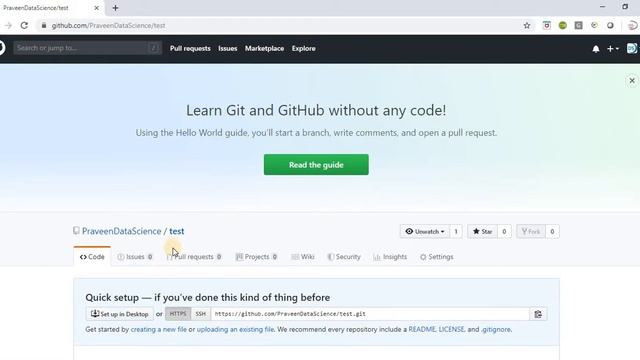View stargazers count next to Star
This screenshot has width=640, height=360.
(504, 231)
